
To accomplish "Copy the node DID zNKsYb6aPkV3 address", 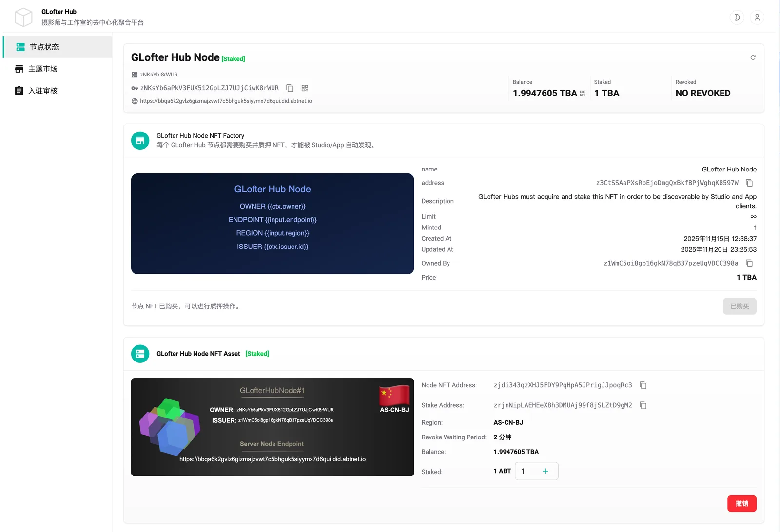I will click(290, 88).
